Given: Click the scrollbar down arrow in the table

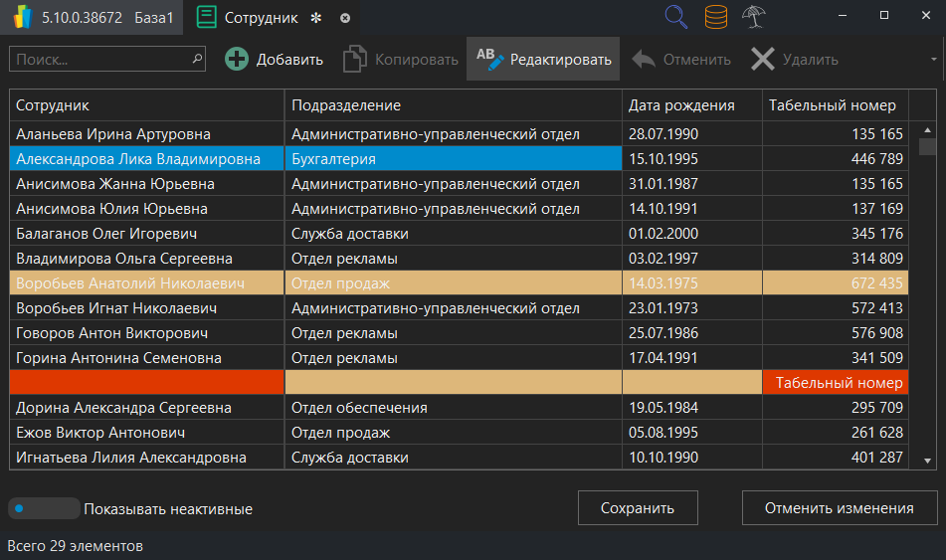Looking at the screenshot, I should coord(927,461).
